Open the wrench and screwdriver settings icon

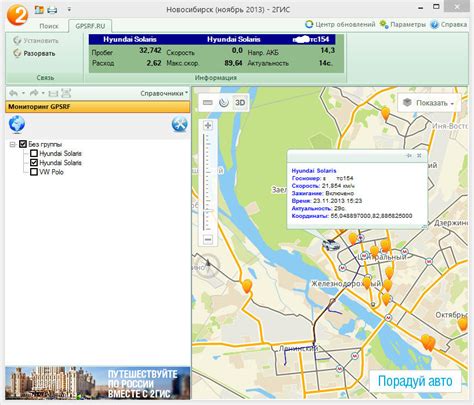pyautogui.click(x=180, y=124)
